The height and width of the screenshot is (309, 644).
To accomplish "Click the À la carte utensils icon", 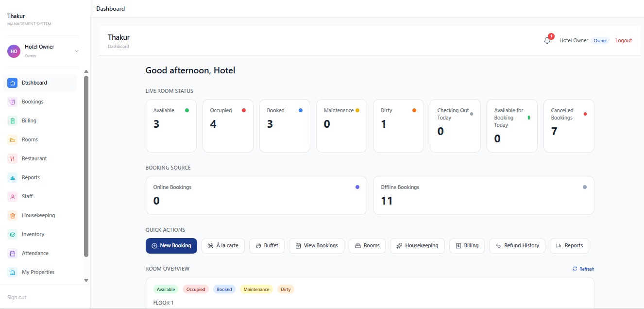I will click(211, 246).
